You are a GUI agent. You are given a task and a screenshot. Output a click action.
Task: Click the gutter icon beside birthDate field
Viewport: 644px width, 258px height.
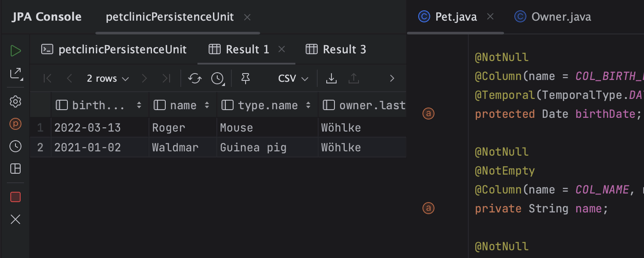pyautogui.click(x=428, y=114)
